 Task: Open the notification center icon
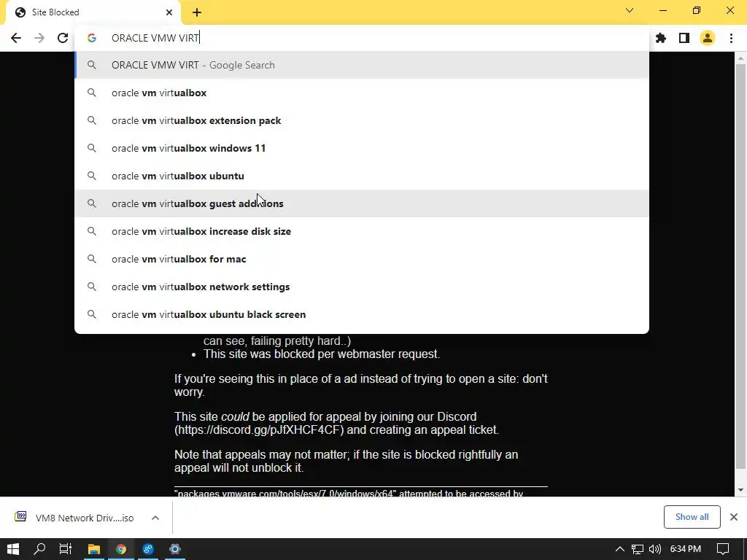(x=723, y=549)
